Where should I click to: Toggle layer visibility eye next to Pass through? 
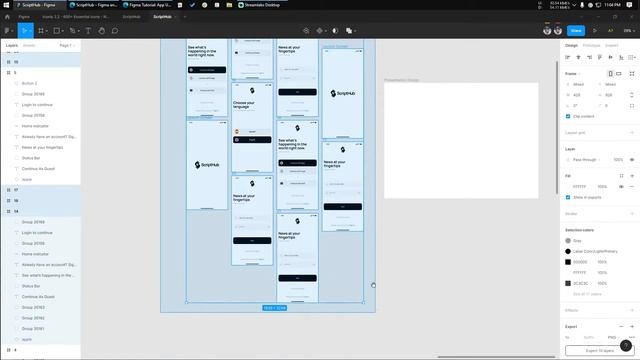[x=632, y=160]
